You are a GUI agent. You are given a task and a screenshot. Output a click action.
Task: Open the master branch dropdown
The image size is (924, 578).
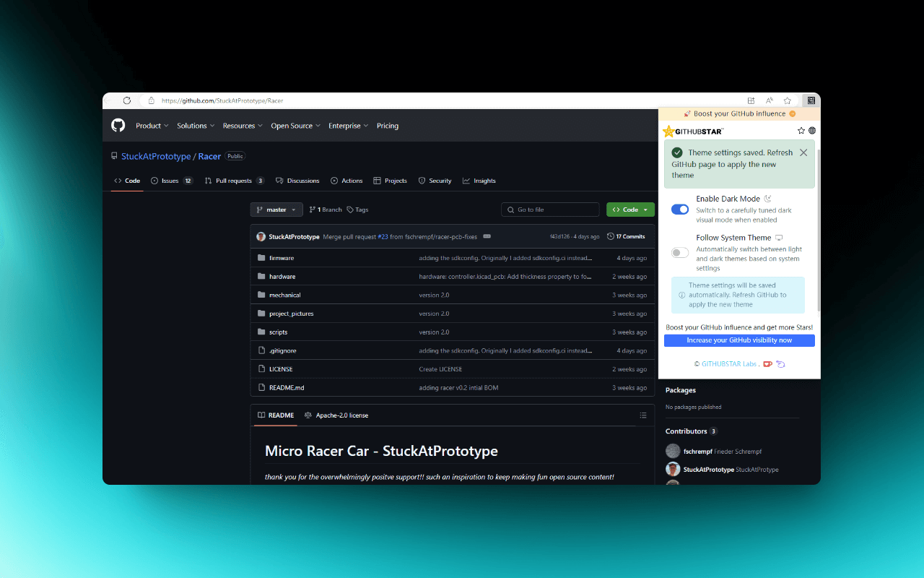[276, 210]
